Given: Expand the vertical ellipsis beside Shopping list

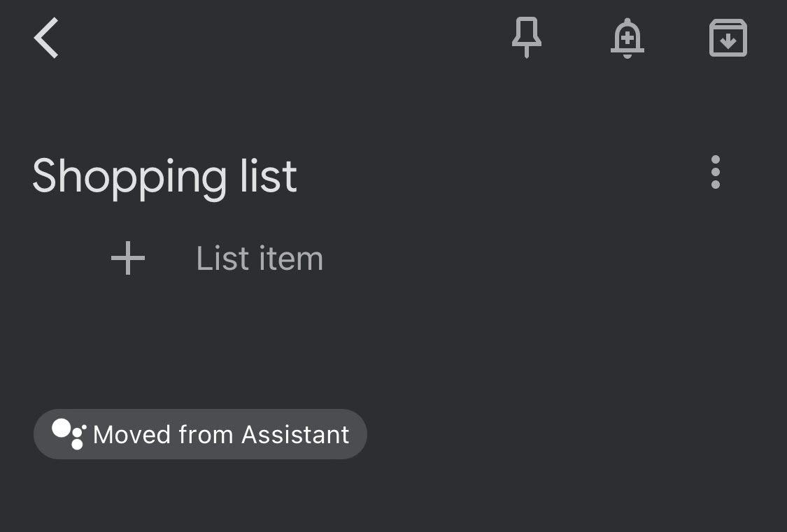Looking at the screenshot, I should [x=715, y=172].
